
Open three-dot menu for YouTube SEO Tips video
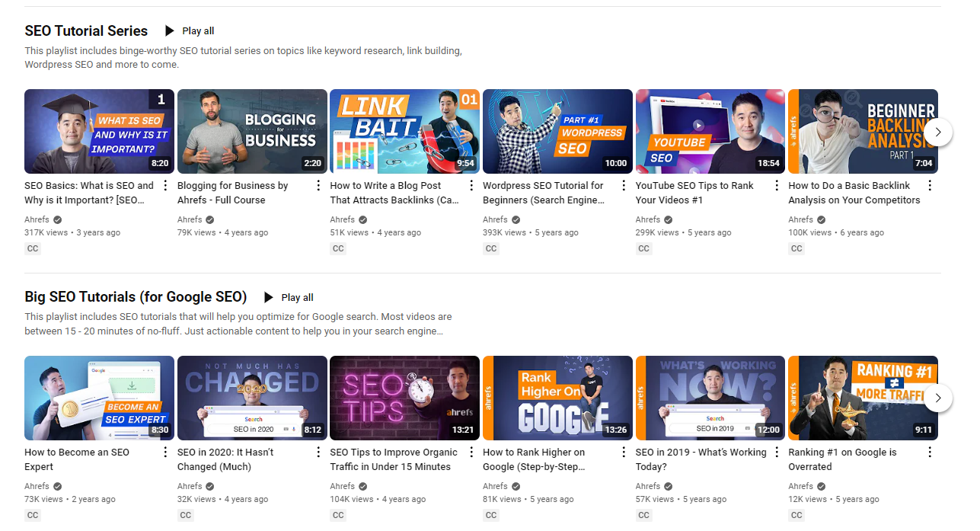(777, 186)
